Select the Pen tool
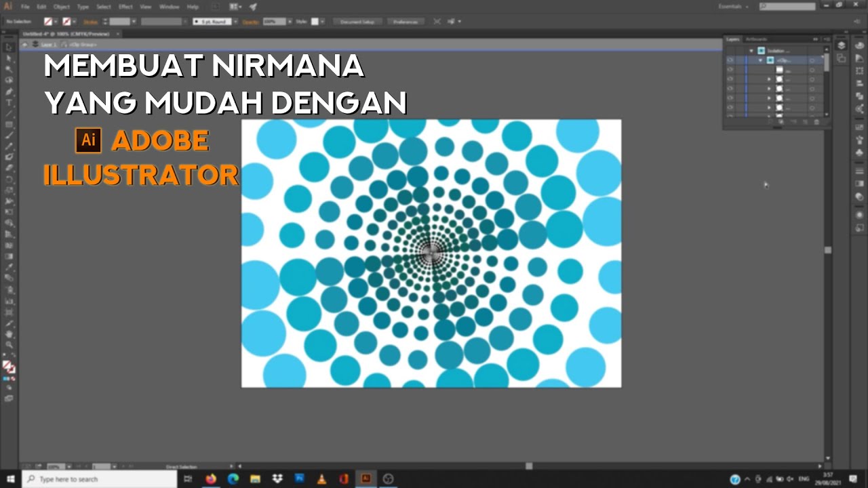The width and height of the screenshot is (868, 488). tap(9, 91)
